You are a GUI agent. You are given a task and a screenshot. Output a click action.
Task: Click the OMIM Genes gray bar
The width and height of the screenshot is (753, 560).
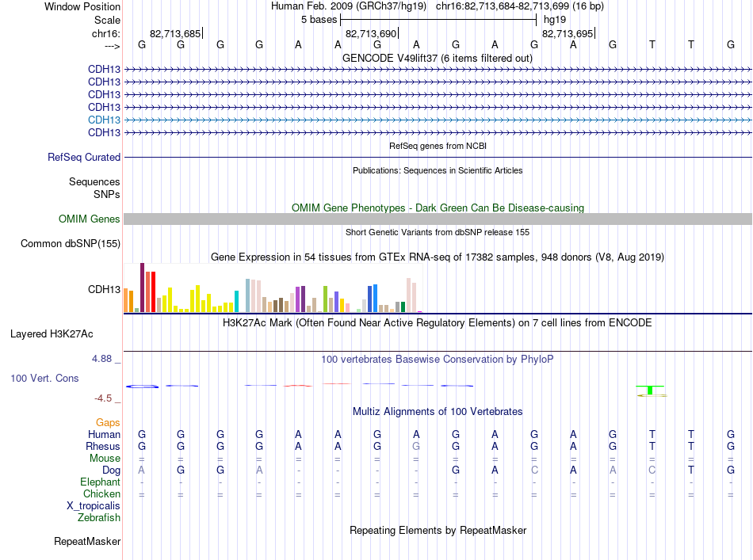(x=438, y=219)
